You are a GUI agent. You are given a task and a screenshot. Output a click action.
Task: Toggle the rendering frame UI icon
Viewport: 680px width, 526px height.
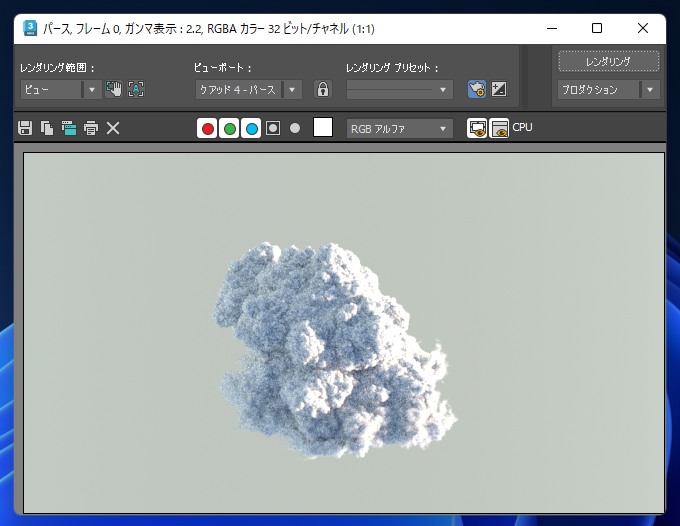tap(499, 128)
